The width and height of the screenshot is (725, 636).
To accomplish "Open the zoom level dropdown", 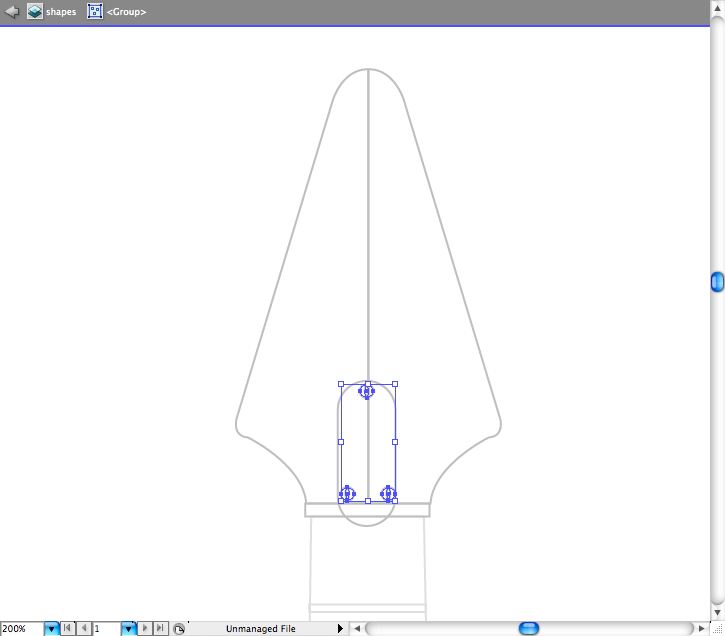I will click(x=51, y=628).
